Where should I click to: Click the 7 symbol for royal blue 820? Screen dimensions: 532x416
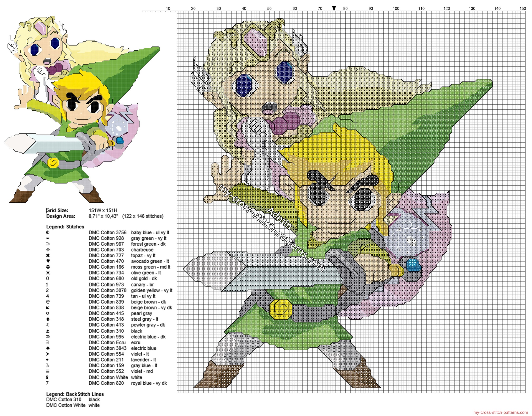pos(47,383)
